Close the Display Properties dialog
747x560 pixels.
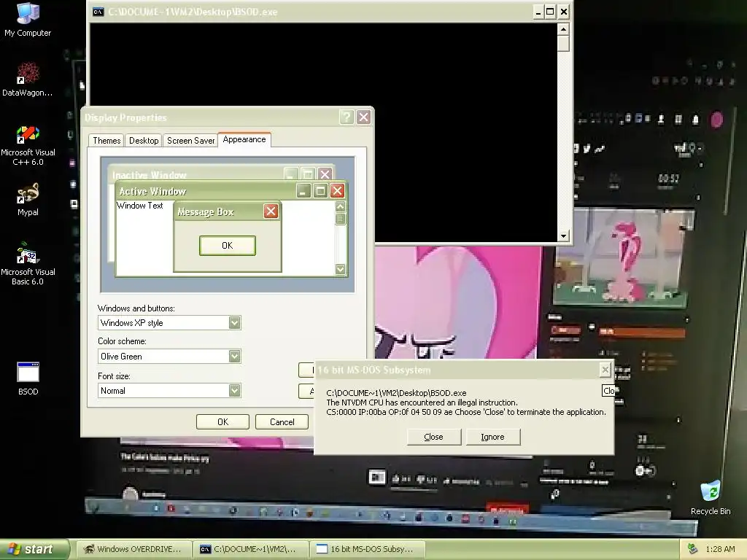pos(363,117)
